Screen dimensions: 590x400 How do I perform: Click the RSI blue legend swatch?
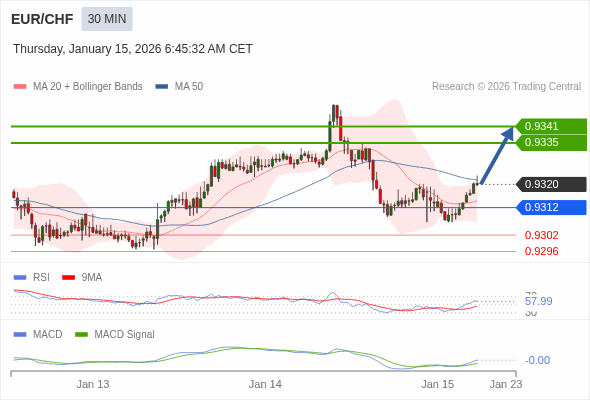tap(20, 278)
